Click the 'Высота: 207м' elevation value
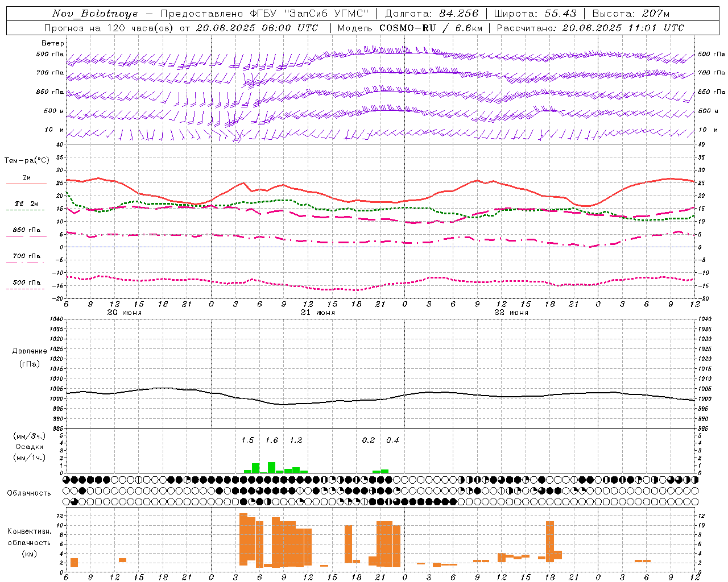 click(631, 14)
